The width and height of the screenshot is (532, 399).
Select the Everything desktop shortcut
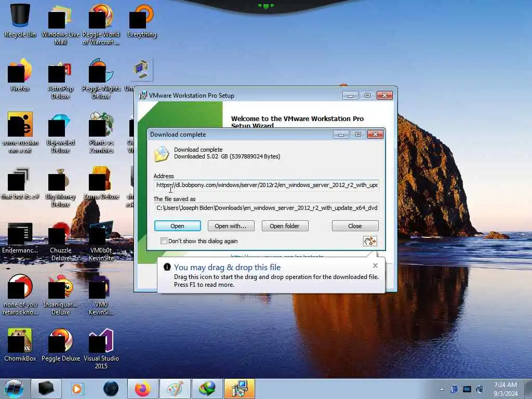(142, 20)
